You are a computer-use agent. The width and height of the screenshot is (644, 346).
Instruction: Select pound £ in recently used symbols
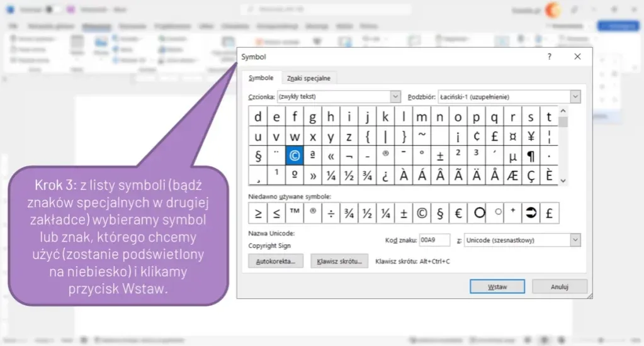pyautogui.click(x=549, y=213)
